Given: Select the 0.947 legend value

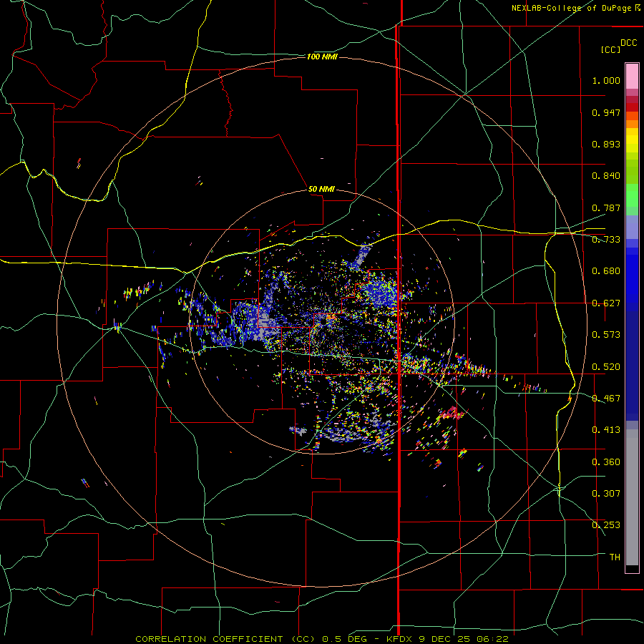Looking at the screenshot, I should (606, 112).
